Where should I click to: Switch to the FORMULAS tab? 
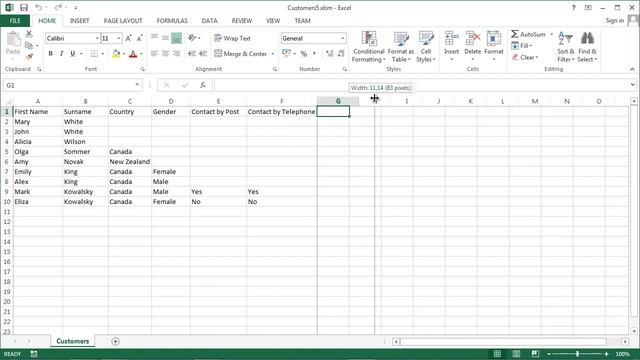tap(172, 21)
